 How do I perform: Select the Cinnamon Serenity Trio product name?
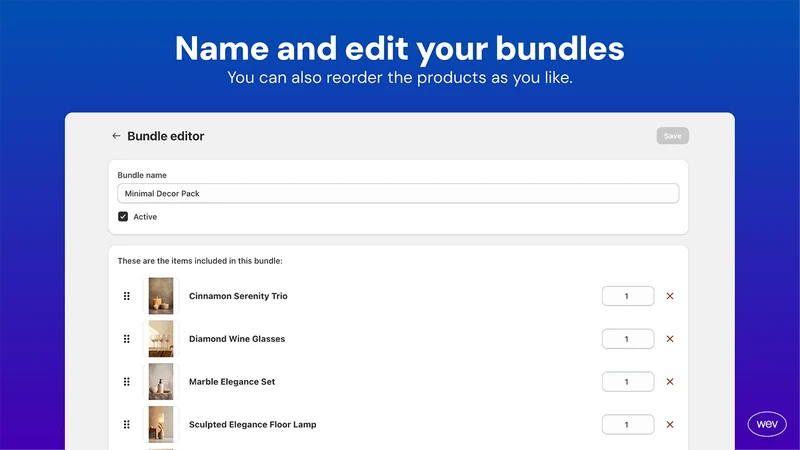point(238,296)
